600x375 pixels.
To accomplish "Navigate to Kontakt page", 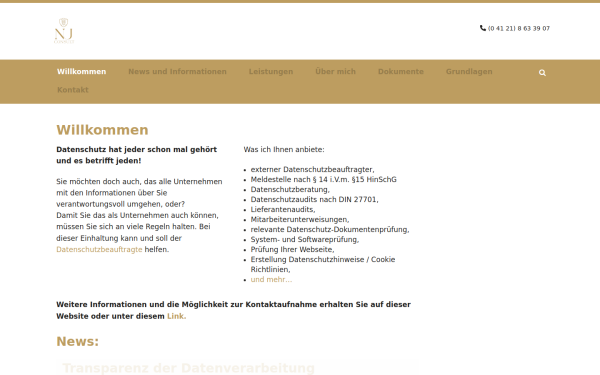I will tap(73, 90).
